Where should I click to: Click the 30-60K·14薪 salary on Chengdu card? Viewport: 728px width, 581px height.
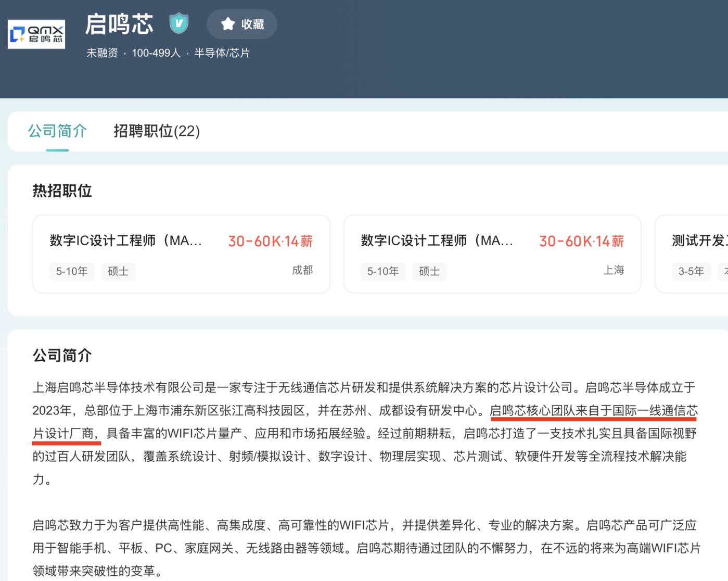click(x=270, y=241)
